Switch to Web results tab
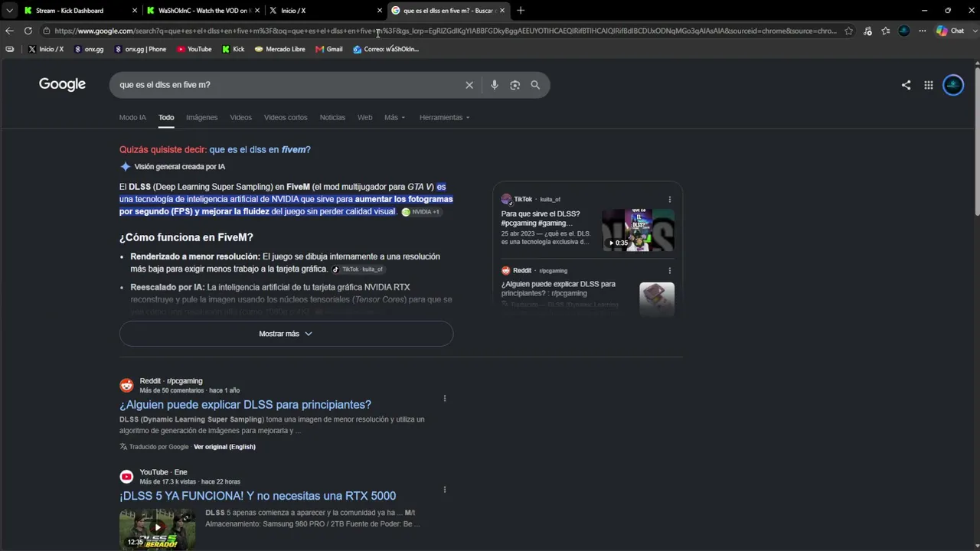The image size is (980, 551). [x=365, y=118]
